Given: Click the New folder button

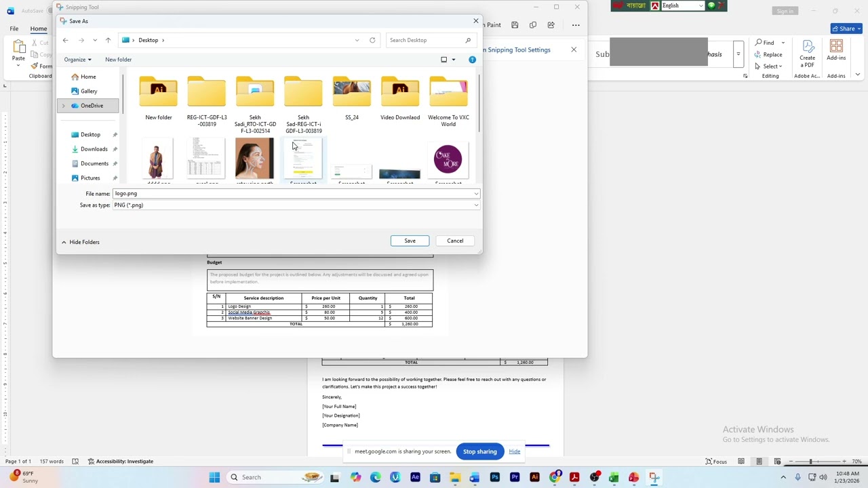Looking at the screenshot, I should click(x=118, y=60).
